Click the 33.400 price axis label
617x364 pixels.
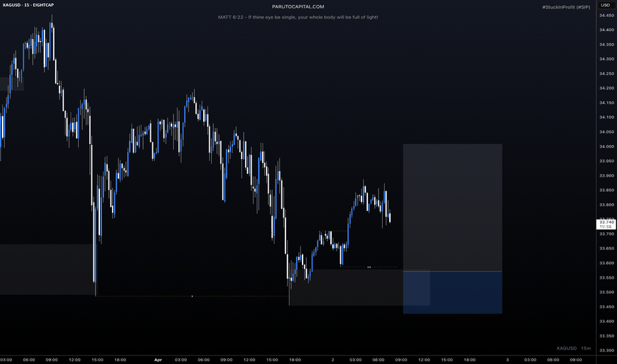click(606, 321)
